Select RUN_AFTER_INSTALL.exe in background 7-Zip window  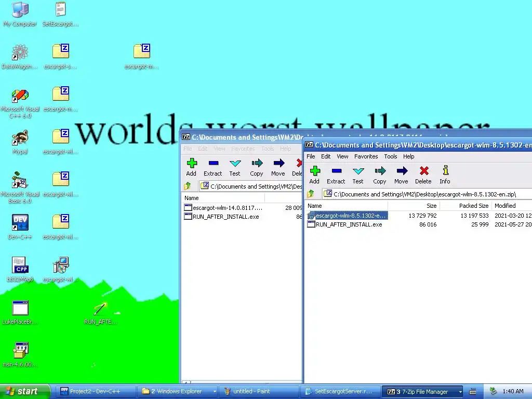tap(221, 217)
